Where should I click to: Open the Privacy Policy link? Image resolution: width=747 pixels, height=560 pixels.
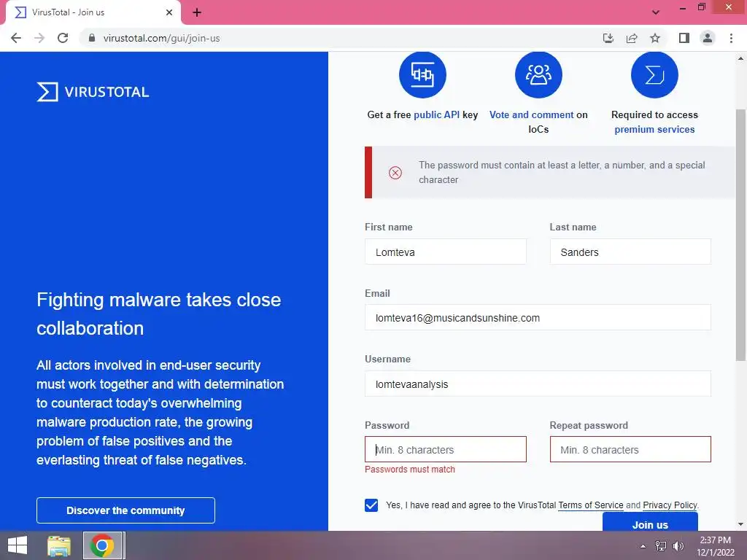[670, 505]
